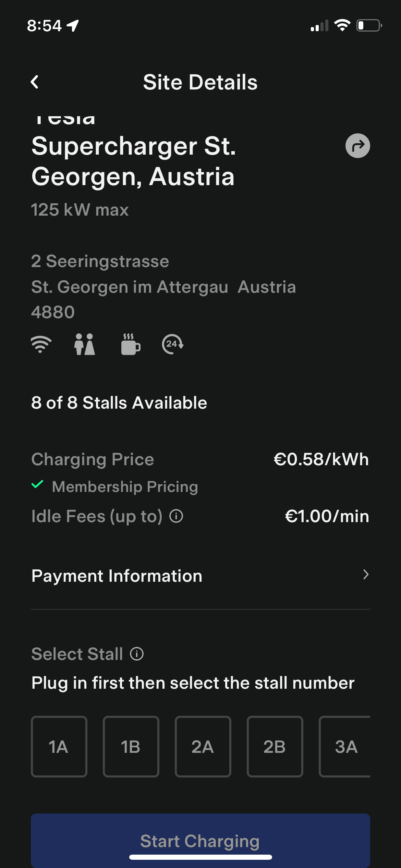Tap the 24-hour access icon
The height and width of the screenshot is (868, 401).
pos(172,344)
